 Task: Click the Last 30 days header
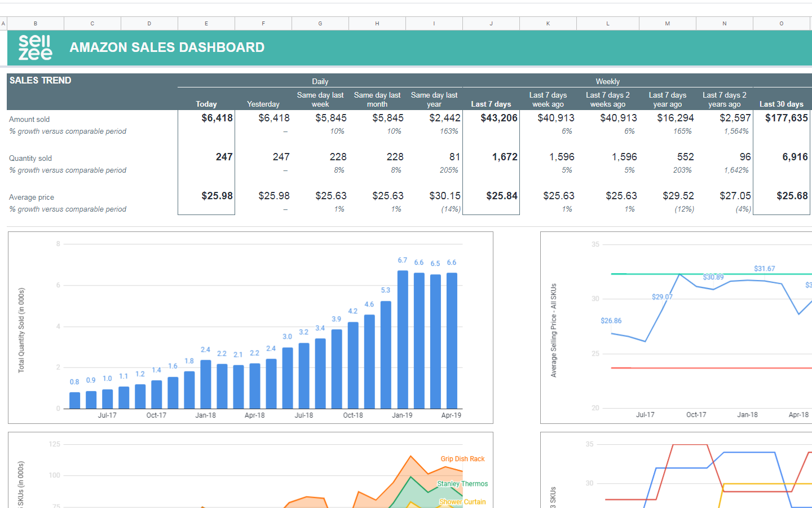[x=782, y=104]
